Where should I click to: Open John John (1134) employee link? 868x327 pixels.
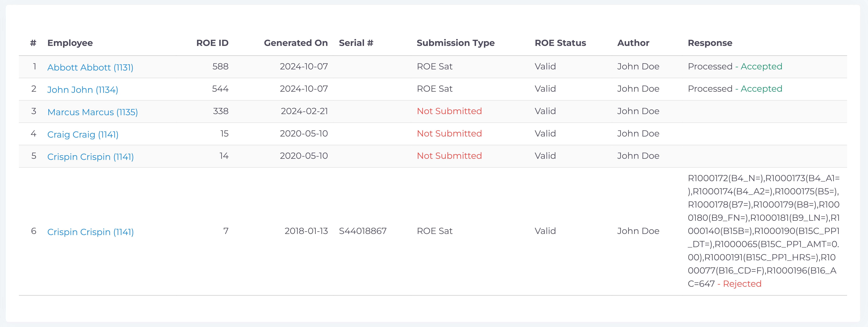click(x=83, y=90)
